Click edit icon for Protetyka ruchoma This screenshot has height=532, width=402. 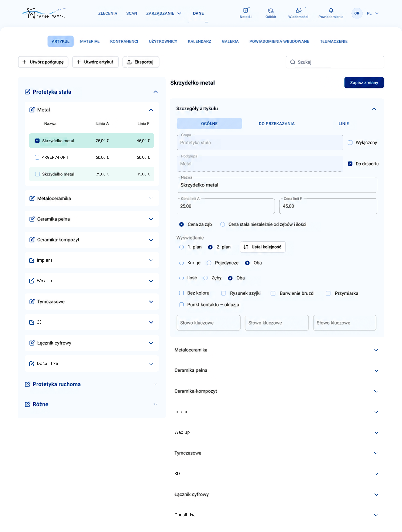pyautogui.click(x=27, y=384)
